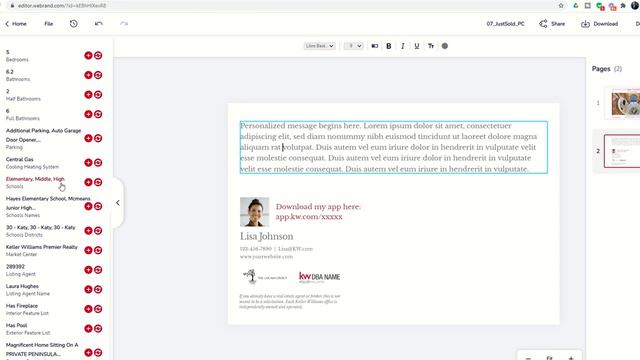Click the add icon for Bedrooms
The height and width of the screenshot is (360, 640).
[x=88, y=56]
